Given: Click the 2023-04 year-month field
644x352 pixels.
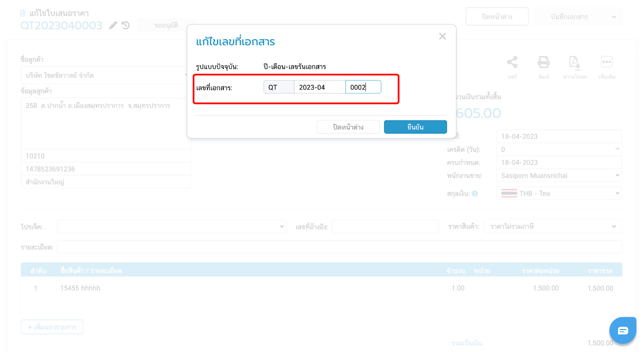Looking at the screenshot, I should click(320, 87).
